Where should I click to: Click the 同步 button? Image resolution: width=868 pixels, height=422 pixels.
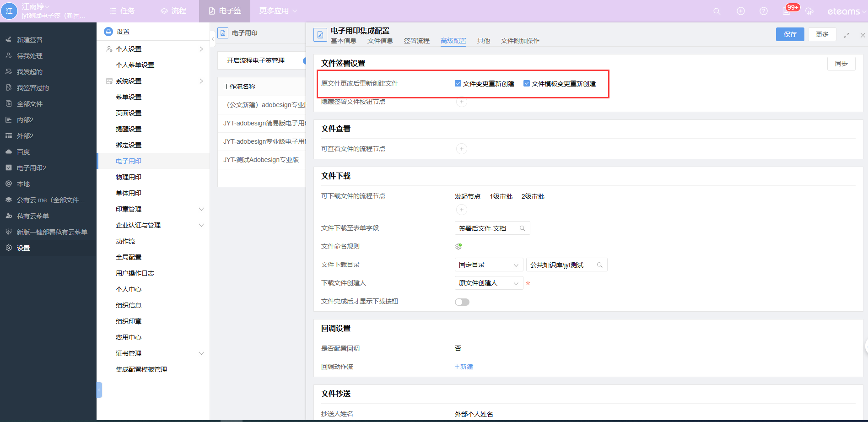tap(841, 64)
